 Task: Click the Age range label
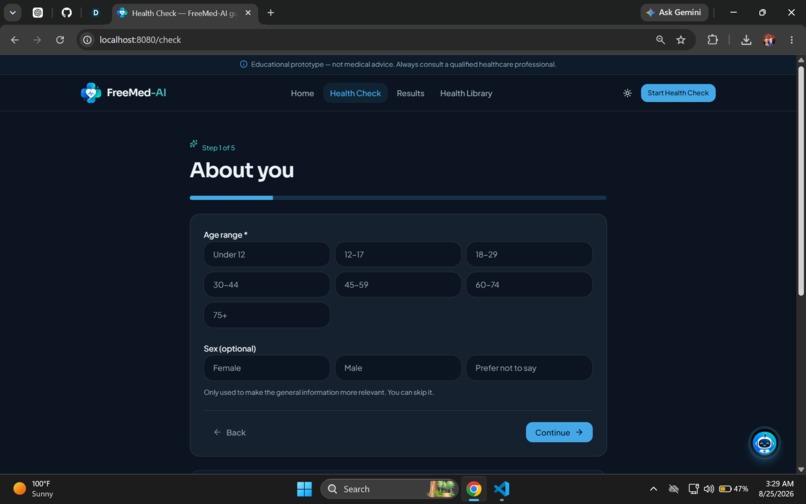coord(225,235)
